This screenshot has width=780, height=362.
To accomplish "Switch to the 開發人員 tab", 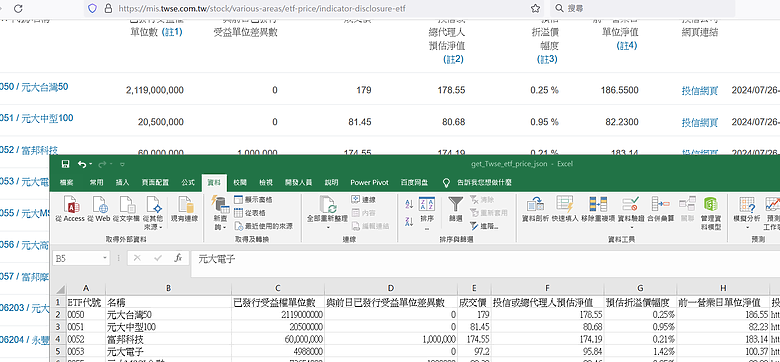I will 298,182.
